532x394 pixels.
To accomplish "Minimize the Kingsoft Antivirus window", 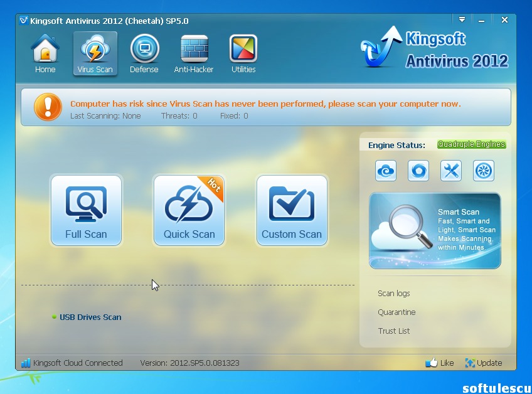I will point(481,20).
